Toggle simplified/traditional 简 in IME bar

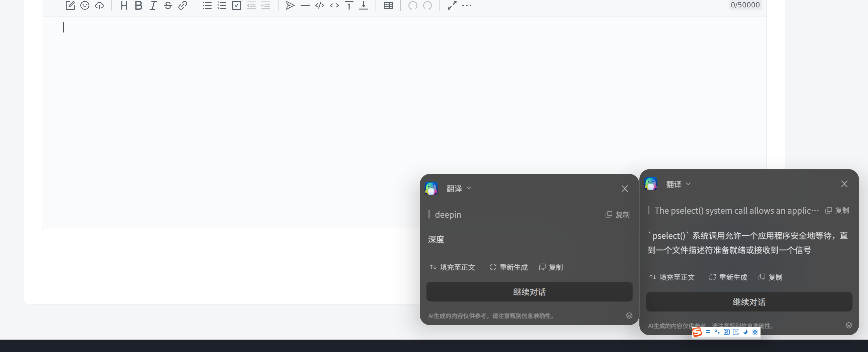[x=726, y=332]
